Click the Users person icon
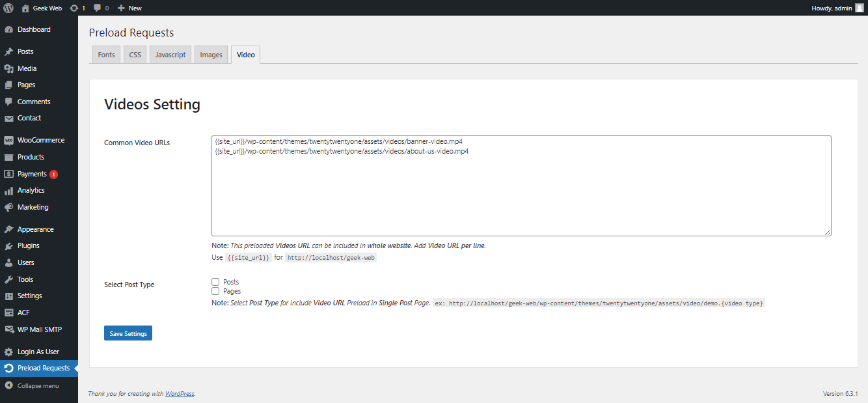This screenshot has width=868, height=403. (8, 262)
